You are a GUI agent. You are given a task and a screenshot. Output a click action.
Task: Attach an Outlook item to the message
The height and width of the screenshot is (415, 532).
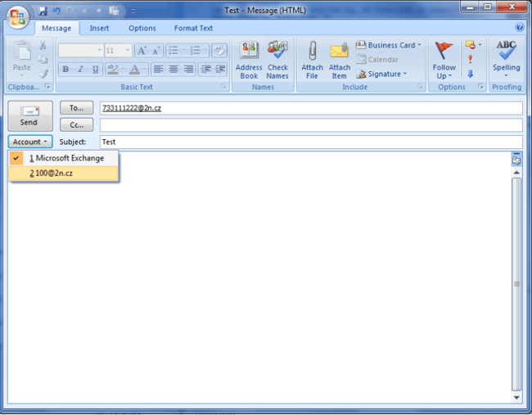[340, 60]
